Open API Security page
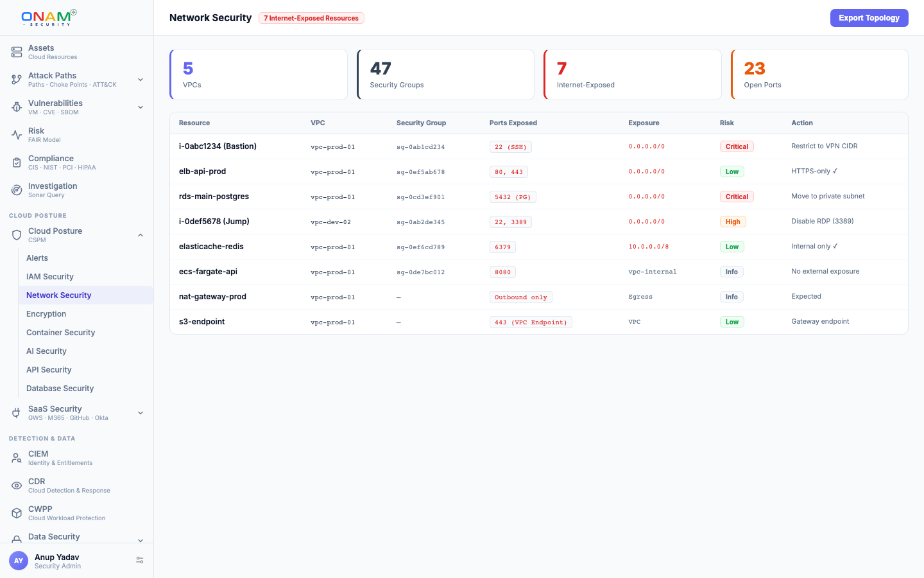This screenshot has height=578, width=924. 86,370
